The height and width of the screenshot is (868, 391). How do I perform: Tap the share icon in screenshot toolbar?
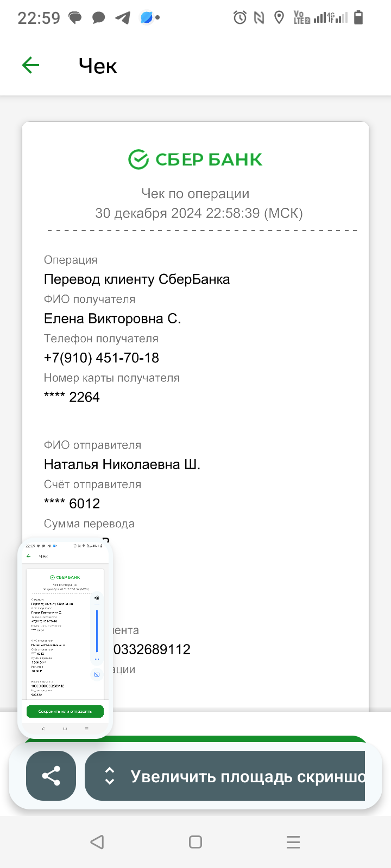51,776
